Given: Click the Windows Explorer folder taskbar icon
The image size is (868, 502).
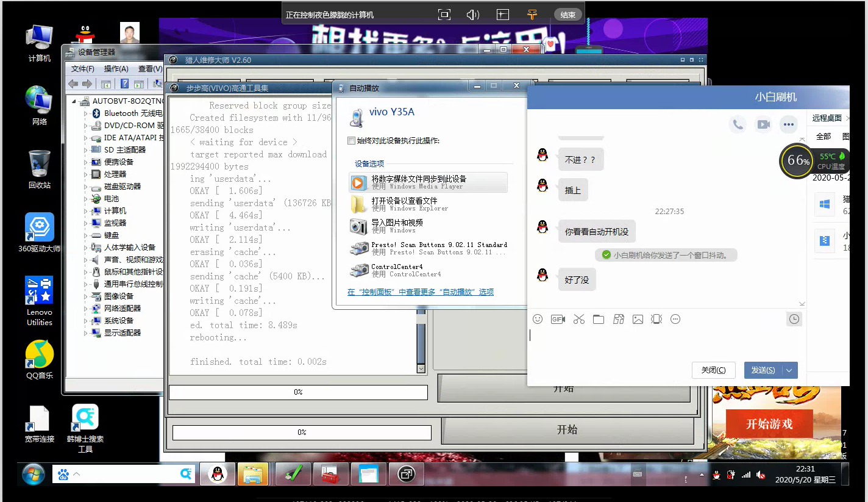Looking at the screenshot, I should (253, 474).
